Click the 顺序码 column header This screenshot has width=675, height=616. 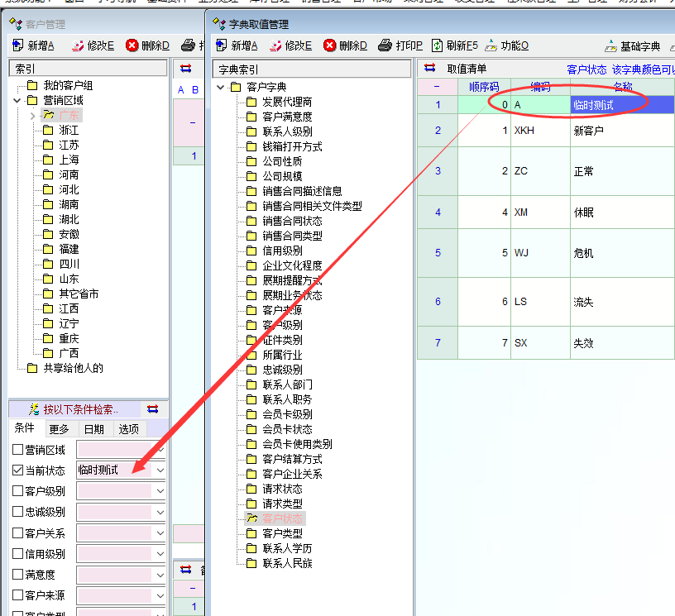click(x=484, y=87)
